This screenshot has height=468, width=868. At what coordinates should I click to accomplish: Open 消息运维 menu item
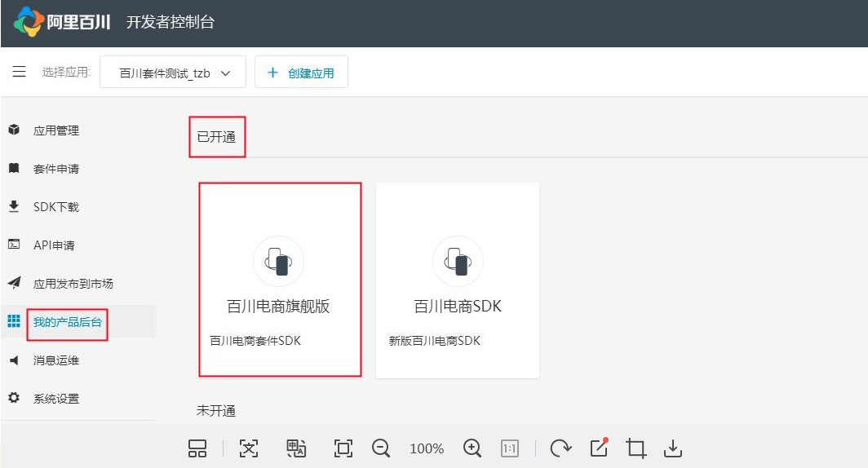point(56,360)
